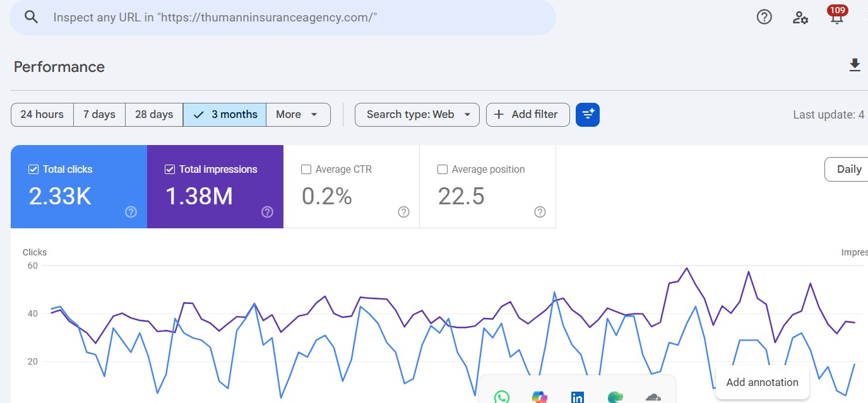This screenshot has height=403, width=868.
Task: Open the Daily granularity dropdown
Action: (x=847, y=169)
